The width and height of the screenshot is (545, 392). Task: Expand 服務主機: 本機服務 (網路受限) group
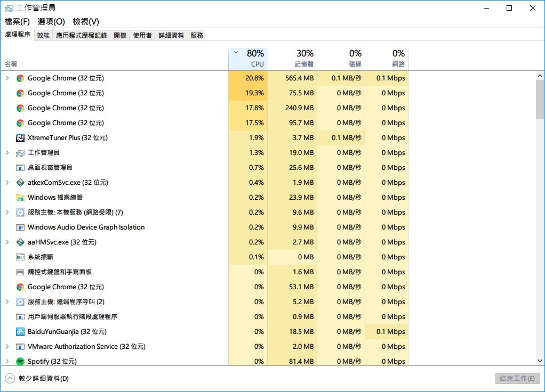coord(7,213)
